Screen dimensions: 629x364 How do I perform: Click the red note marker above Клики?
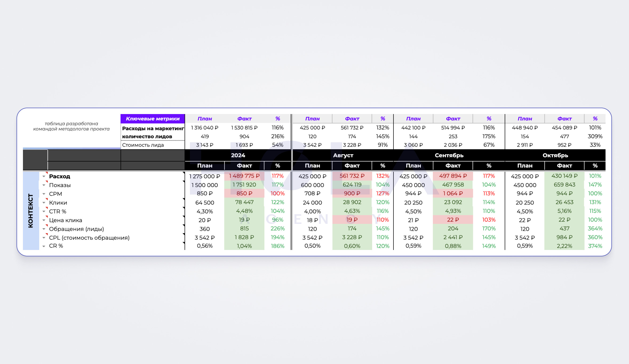[x=47, y=199]
